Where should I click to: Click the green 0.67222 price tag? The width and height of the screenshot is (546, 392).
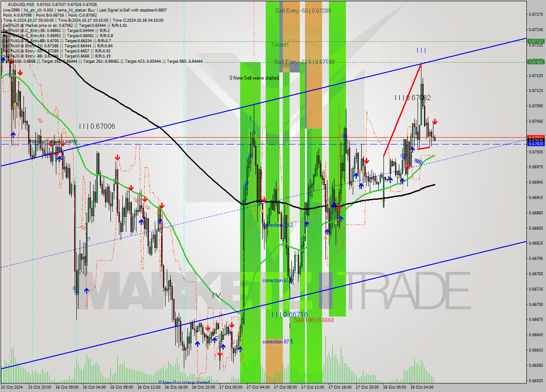536,41
